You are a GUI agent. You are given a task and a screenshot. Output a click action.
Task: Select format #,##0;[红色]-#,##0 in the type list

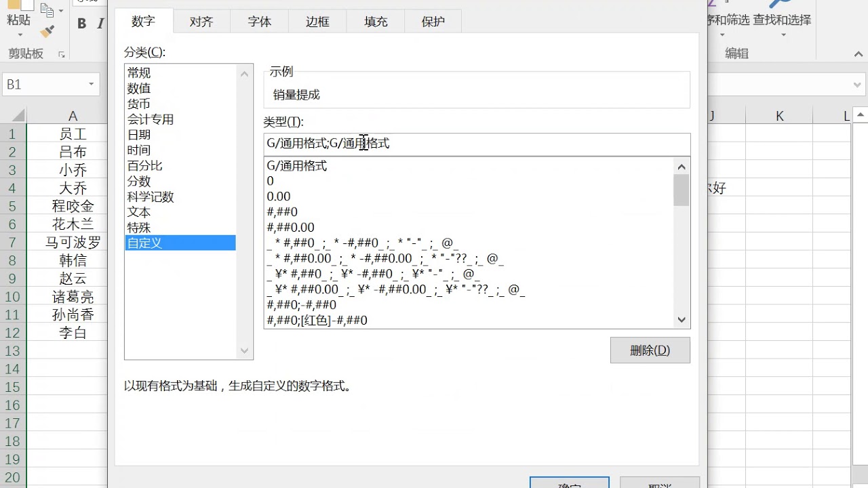tap(469, 320)
